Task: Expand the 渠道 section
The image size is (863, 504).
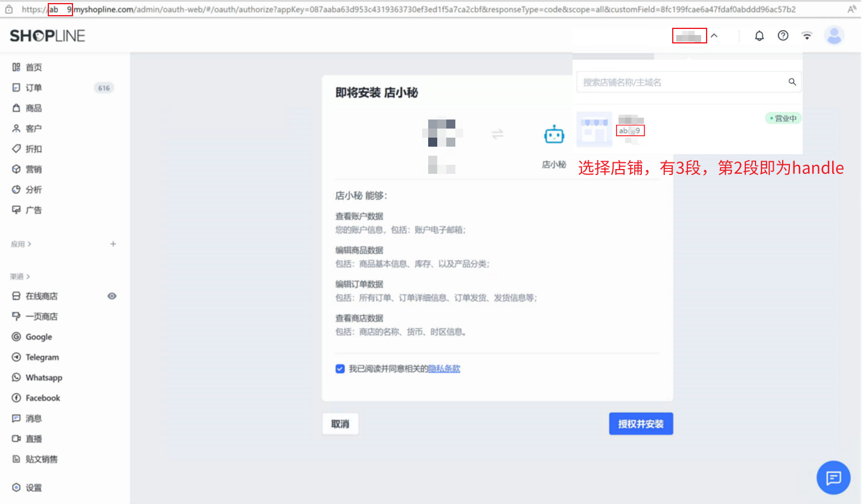Action: coord(21,276)
